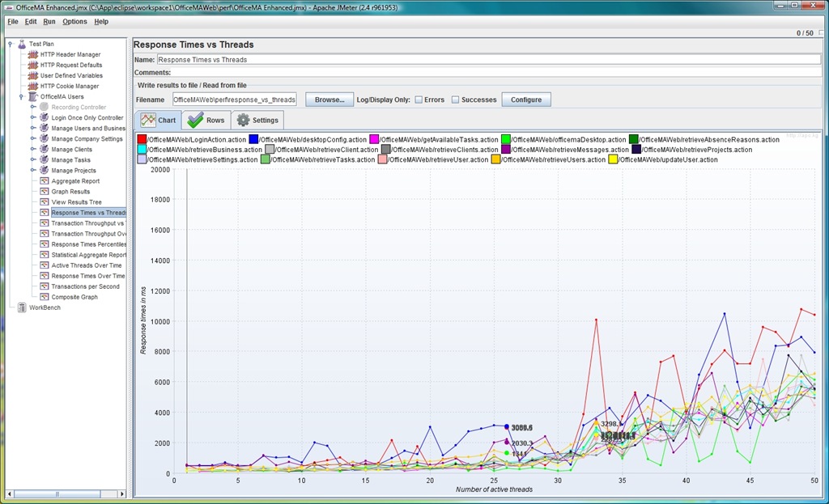Expand the Manage Company Settings node
Image resolution: width=829 pixels, height=504 pixels.
click(32, 138)
